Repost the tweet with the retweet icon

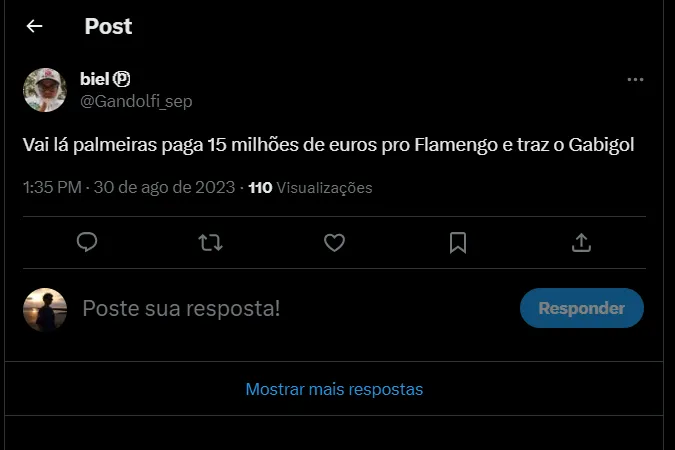(210, 242)
